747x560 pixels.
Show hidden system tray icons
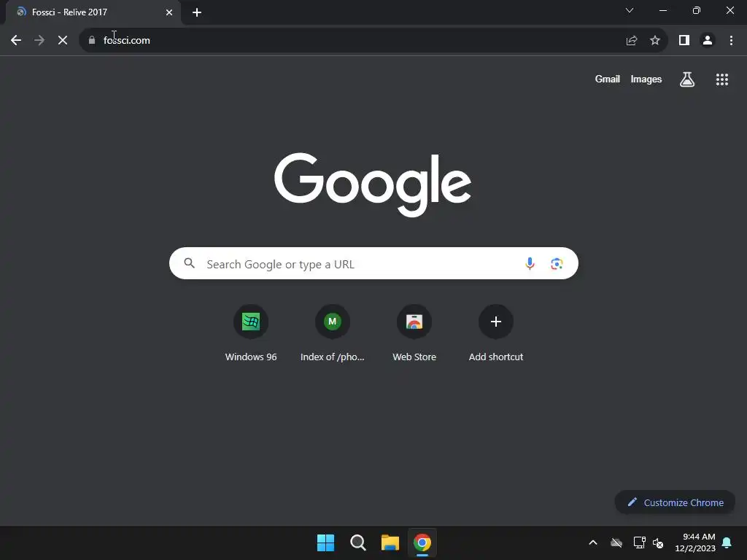pyautogui.click(x=593, y=542)
